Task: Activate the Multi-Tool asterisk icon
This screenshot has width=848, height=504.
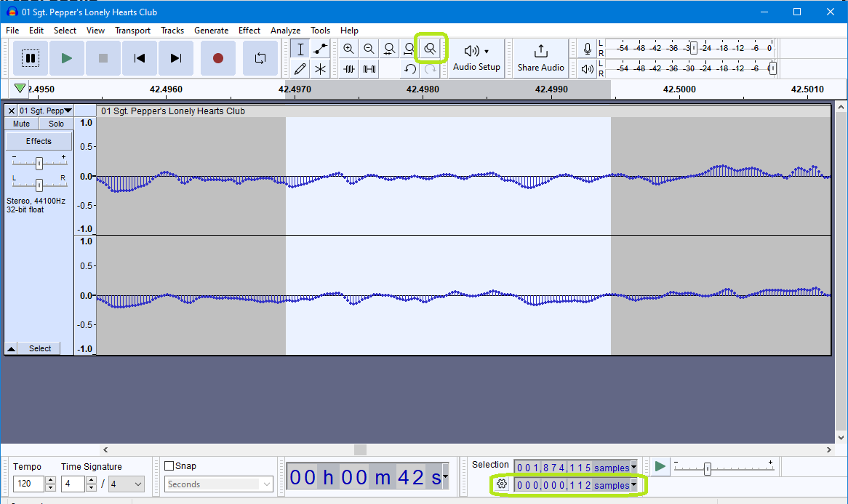Action: point(320,69)
